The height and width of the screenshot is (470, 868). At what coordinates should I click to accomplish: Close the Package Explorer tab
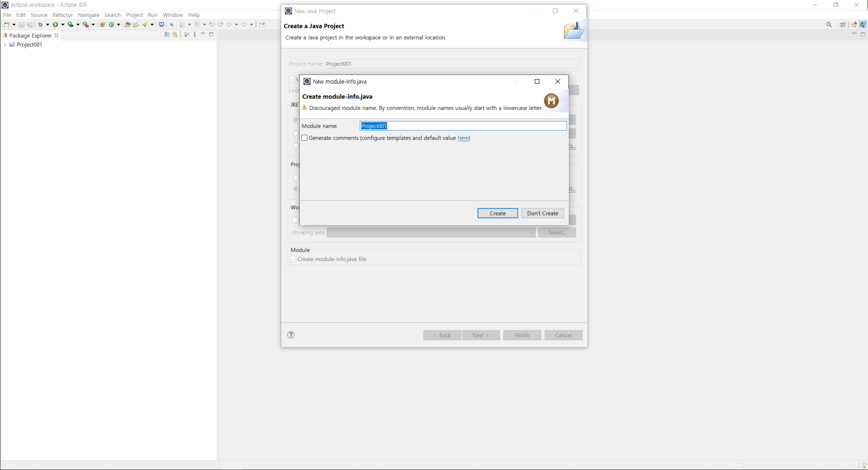click(57, 35)
